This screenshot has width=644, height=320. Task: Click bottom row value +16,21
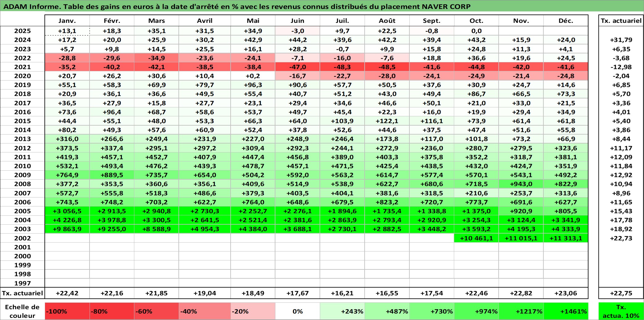[x=342, y=293]
